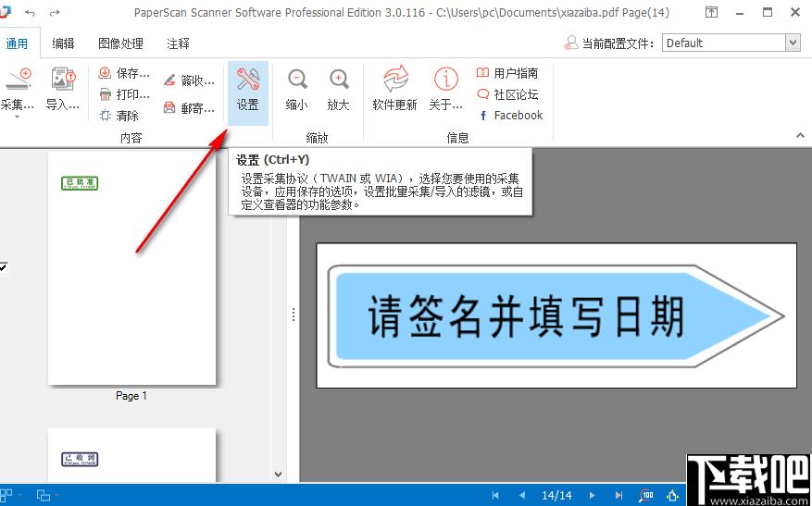
Task: Switch to the 图像处理 tab
Action: pyautogui.click(x=120, y=44)
